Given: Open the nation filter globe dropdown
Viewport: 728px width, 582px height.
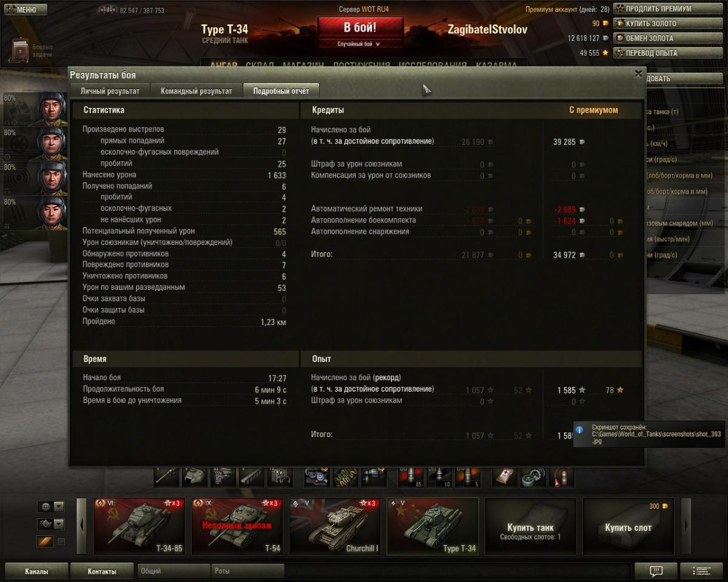Looking at the screenshot, I should tap(50, 506).
